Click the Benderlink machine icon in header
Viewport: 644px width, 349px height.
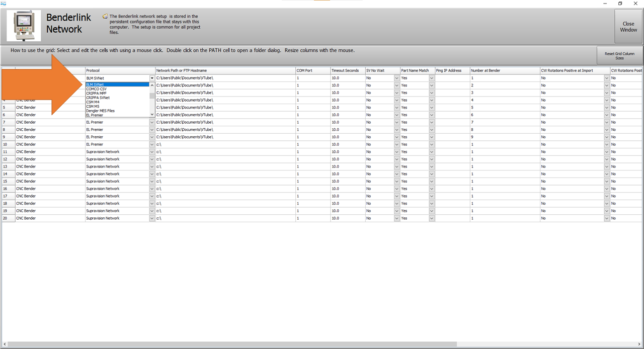pos(24,26)
